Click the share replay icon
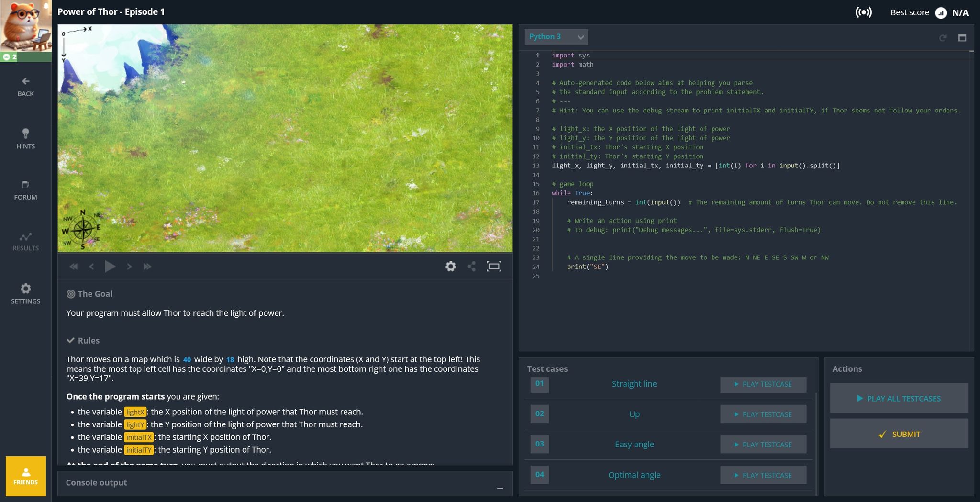The image size is (980, 502). click(x=472, y=267)
